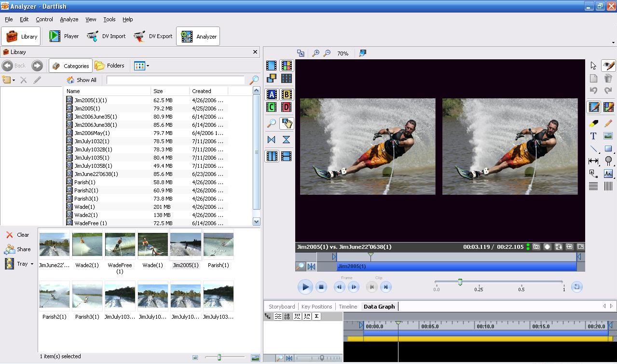This screenshot has height=364, width=617.
Task: Open the Analyze menu
Action: 69,19
